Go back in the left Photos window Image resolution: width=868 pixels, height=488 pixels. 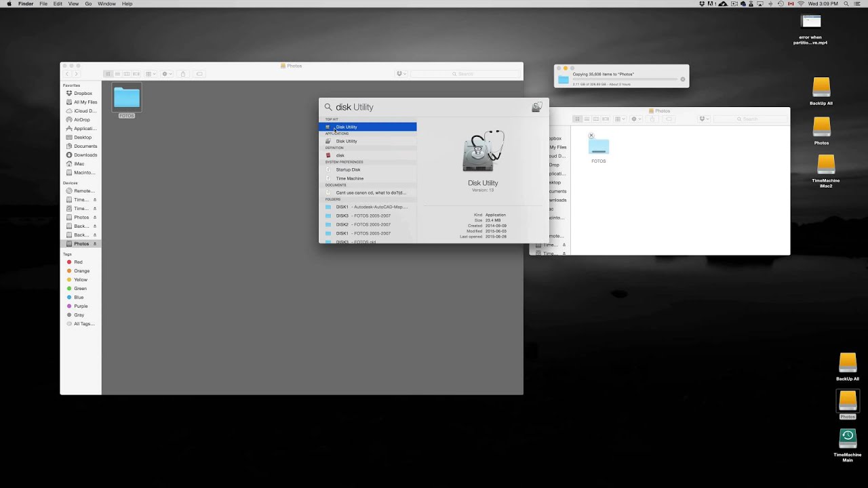pyautogui.click(x=67, y=74)
